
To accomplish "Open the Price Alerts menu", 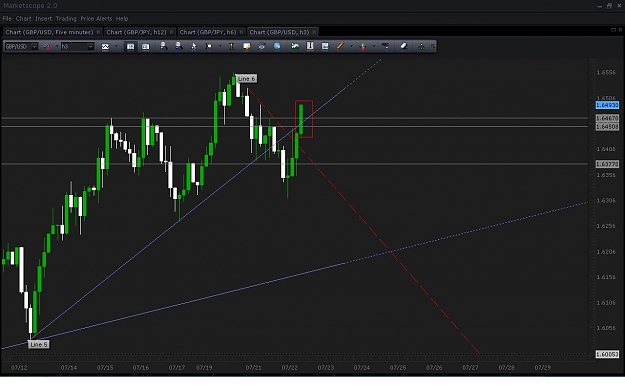I will point(96,19).
